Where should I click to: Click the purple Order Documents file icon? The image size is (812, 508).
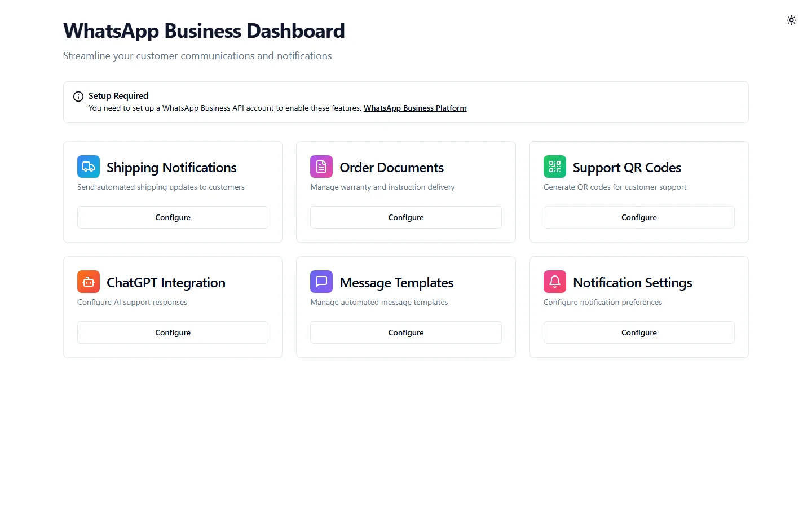pos(321,167)
